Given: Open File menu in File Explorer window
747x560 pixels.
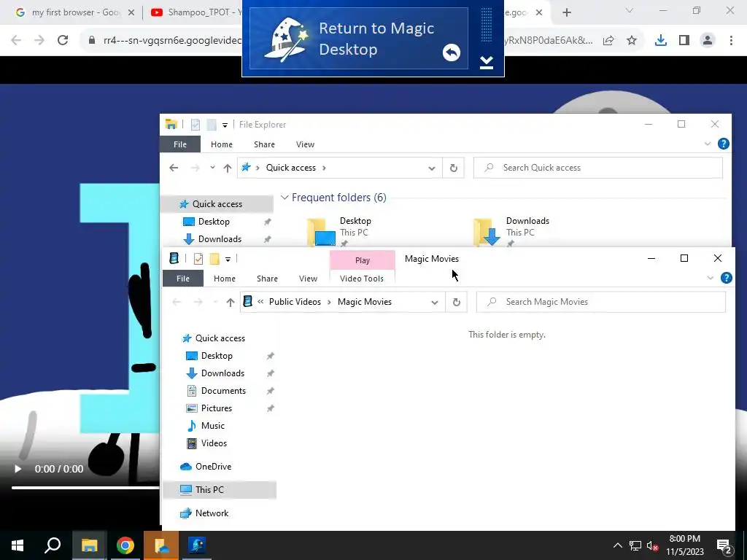Looking at the screenshot, I should (x=180, y=144).
